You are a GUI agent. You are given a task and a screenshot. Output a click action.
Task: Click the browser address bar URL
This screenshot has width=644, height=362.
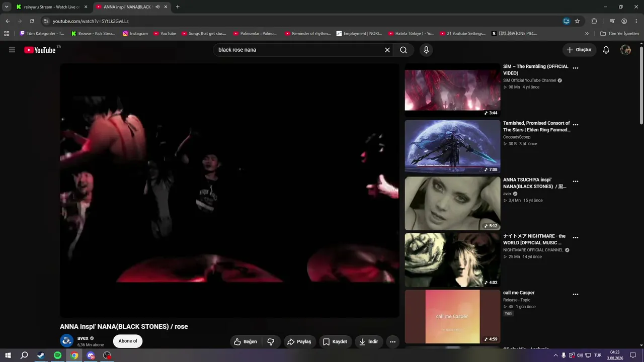click(91, 21)
